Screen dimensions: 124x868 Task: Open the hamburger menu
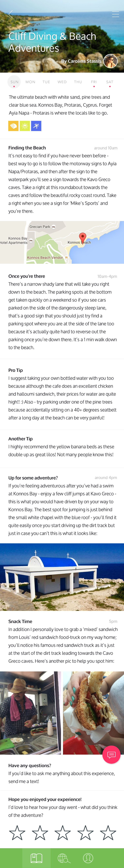[115, 14]
